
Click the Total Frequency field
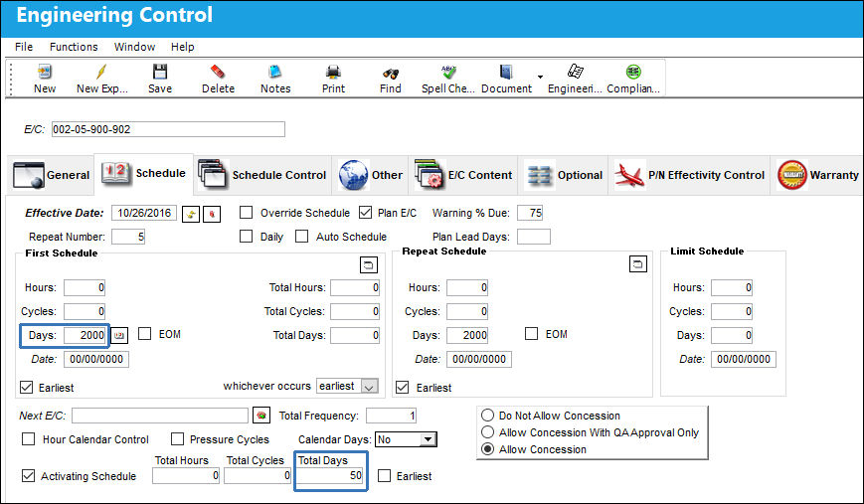click(x=391, y=416)
